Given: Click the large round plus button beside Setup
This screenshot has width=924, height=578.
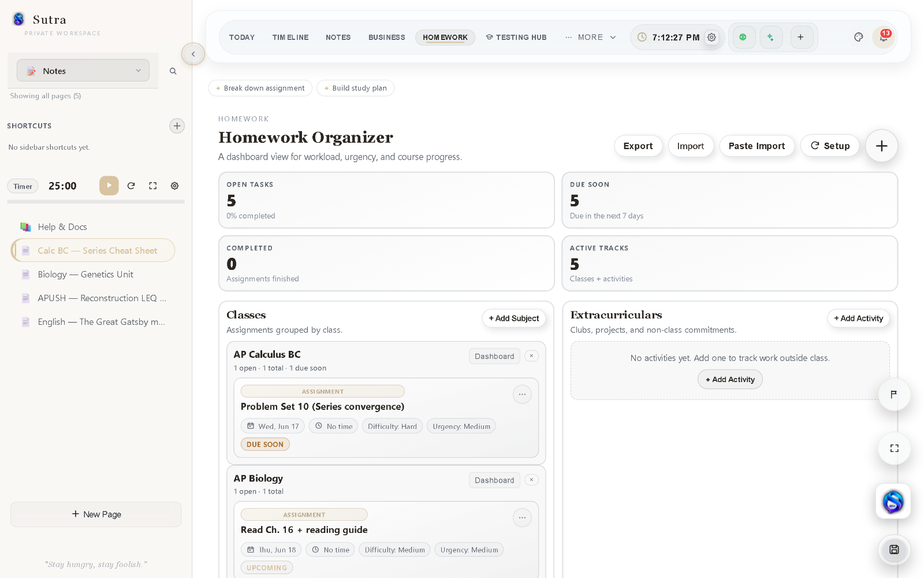Looking at the screenshot, I should (882, 146).
